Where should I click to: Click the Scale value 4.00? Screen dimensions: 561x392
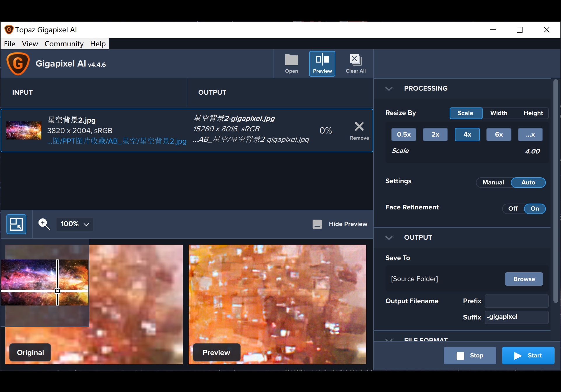tap(532, 151)
